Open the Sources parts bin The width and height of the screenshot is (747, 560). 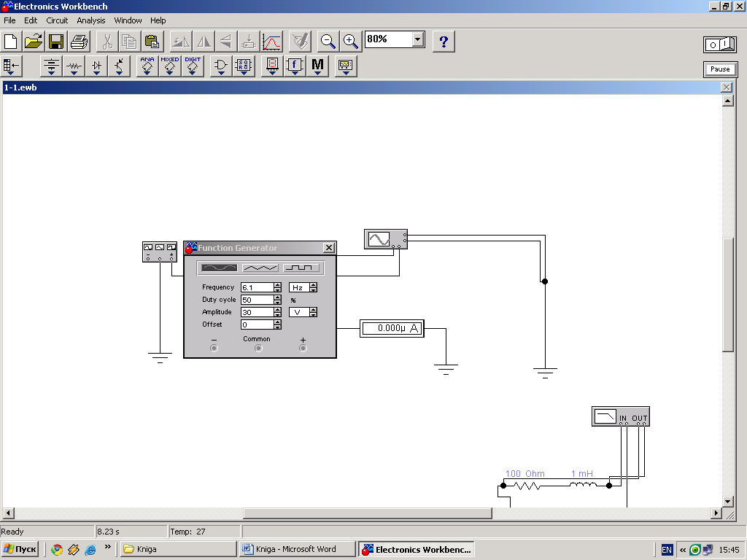tap(51, 66)
